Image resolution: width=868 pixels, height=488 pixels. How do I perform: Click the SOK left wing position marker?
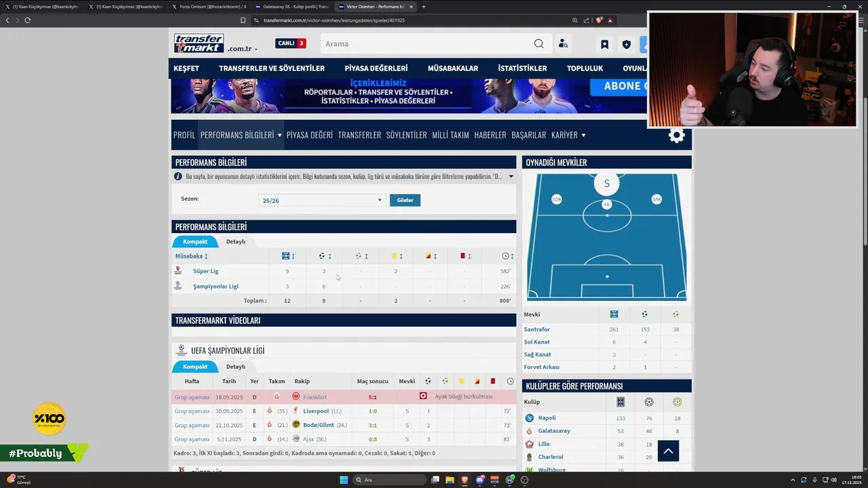[557, 199]
